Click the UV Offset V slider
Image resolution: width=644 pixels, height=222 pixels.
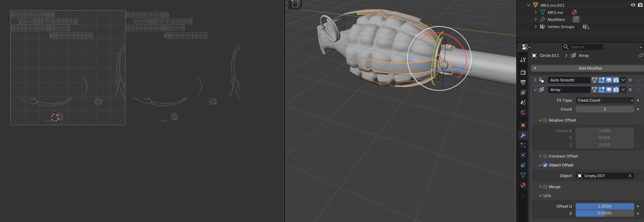point(605,213)
